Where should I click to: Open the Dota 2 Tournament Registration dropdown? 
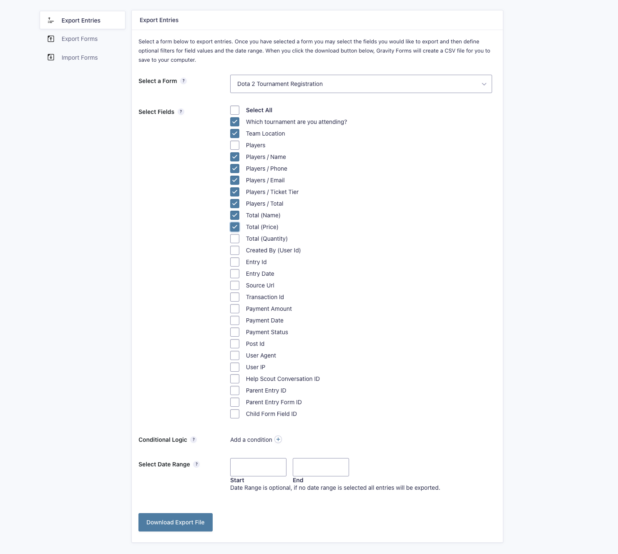click(361, 84)
